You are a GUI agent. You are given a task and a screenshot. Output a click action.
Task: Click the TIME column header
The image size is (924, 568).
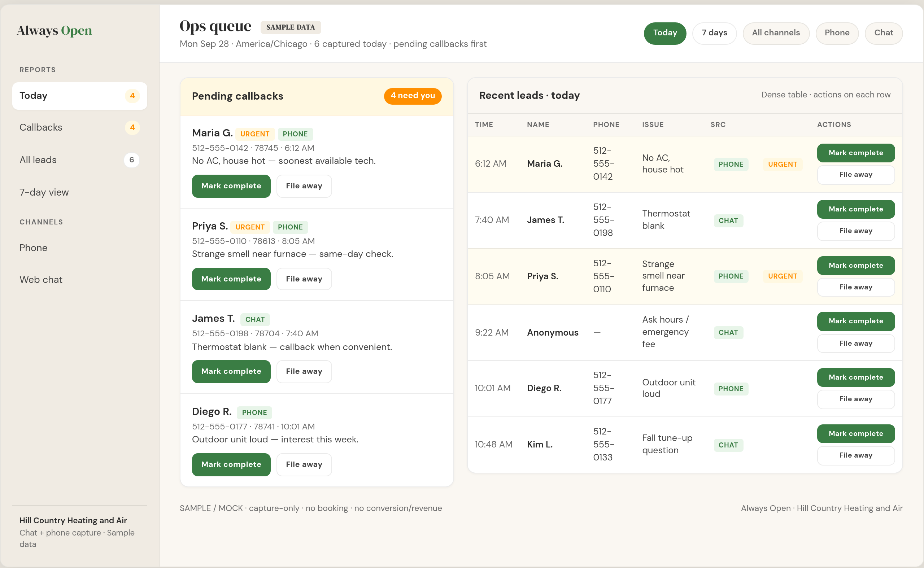pos(484,125)
